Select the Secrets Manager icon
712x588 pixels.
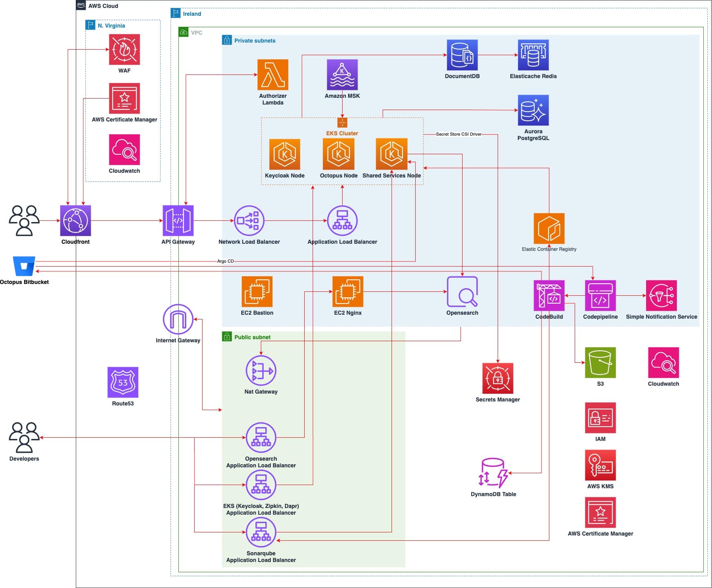tap(498, 378)
